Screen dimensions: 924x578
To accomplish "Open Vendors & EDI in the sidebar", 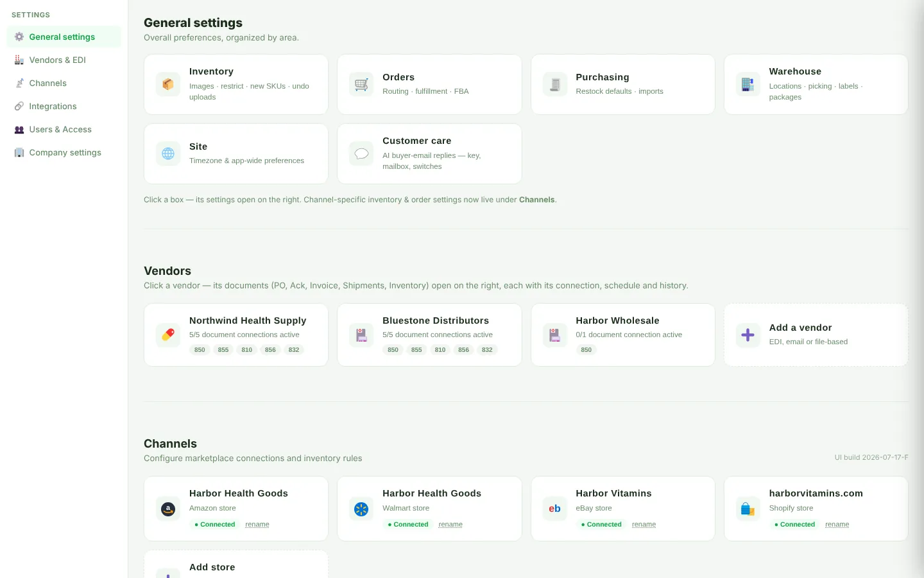I will click(x=64, y=60).
